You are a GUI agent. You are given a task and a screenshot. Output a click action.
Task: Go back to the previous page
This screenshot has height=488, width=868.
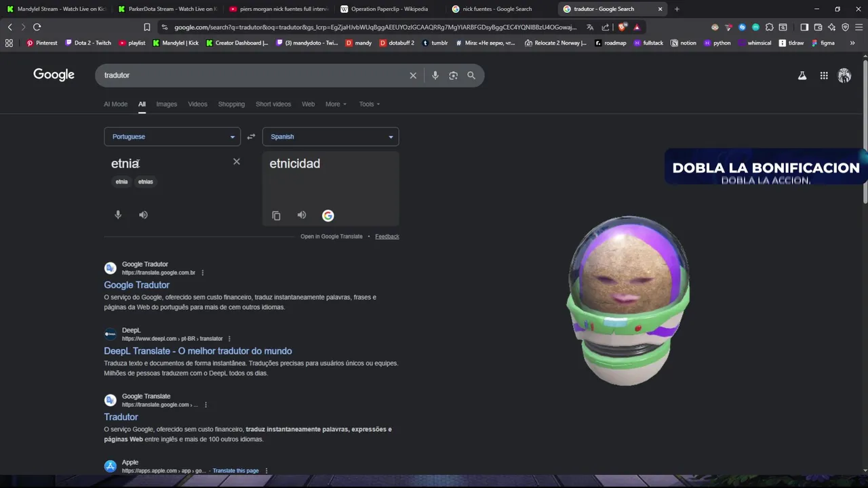[9, 27]
